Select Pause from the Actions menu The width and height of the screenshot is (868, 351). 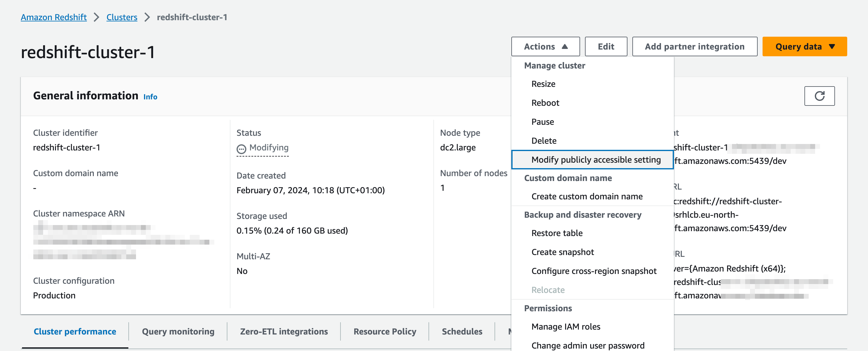[x=592, y=122]
